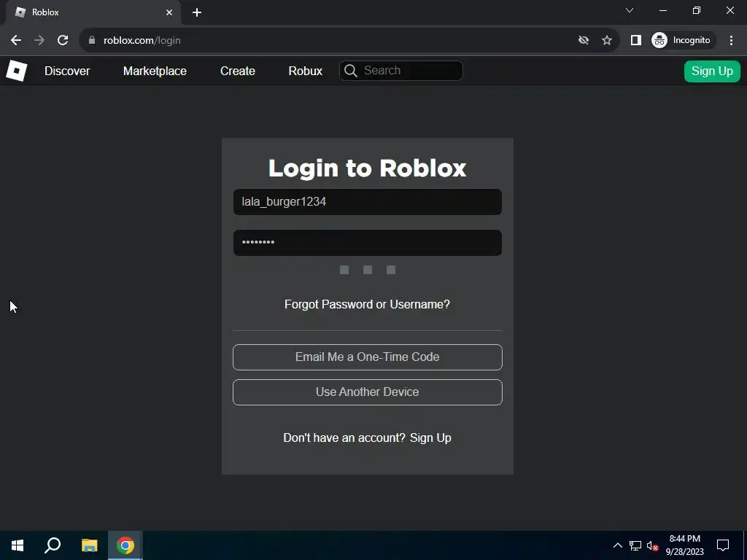This screenshot has height=560, width=747.
Task: Bookmark page with the star icon
Action: coord(606,41)
